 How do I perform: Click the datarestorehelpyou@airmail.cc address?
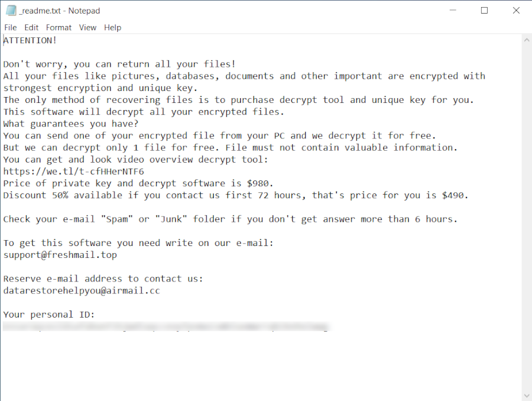point(82,291)
